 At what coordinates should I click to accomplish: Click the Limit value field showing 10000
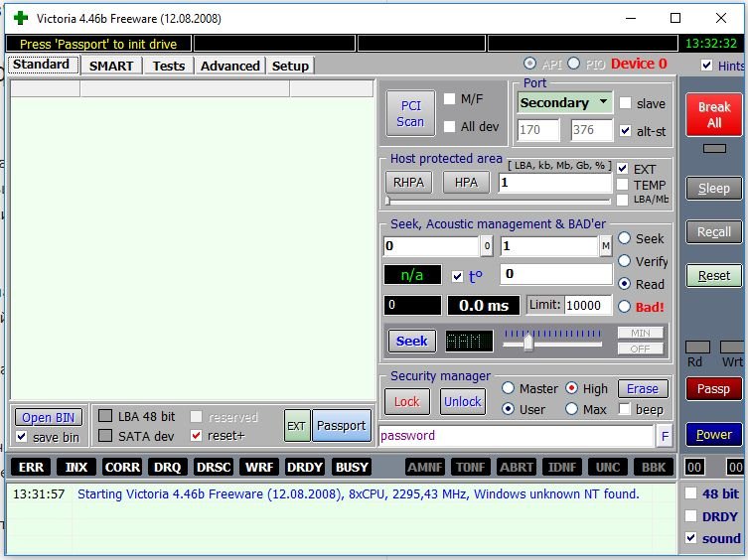[x=588, y=305]
